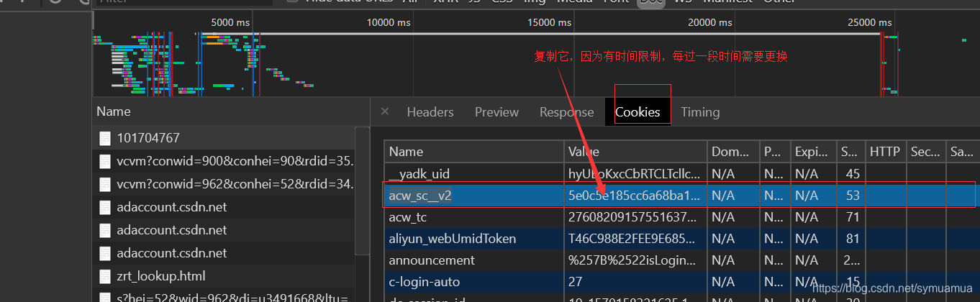Click the Expi... column header in cookies table
Image resolution: width=980 pixels, height=302 pixels.
tap(813, 152)
